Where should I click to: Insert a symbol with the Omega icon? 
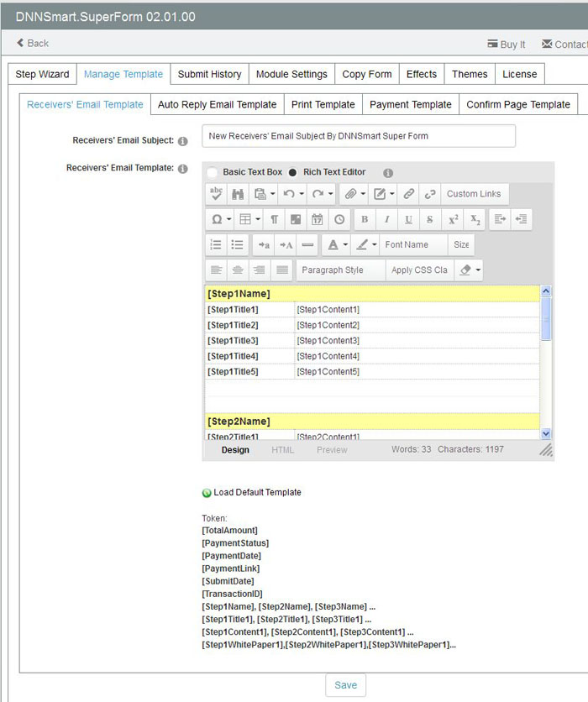[217, 219]
